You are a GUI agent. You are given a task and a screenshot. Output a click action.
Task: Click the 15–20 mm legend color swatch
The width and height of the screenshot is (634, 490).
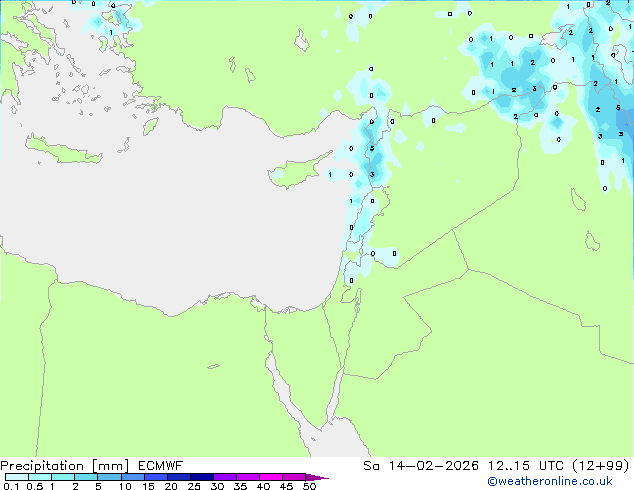pyautogui.click(x=156, y=477)
